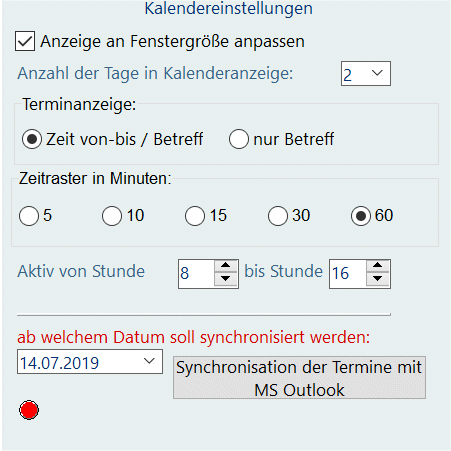Open the sync start date picker
Image resolution: width=451 pixels, height=451 pixels.
click(149, 361)
